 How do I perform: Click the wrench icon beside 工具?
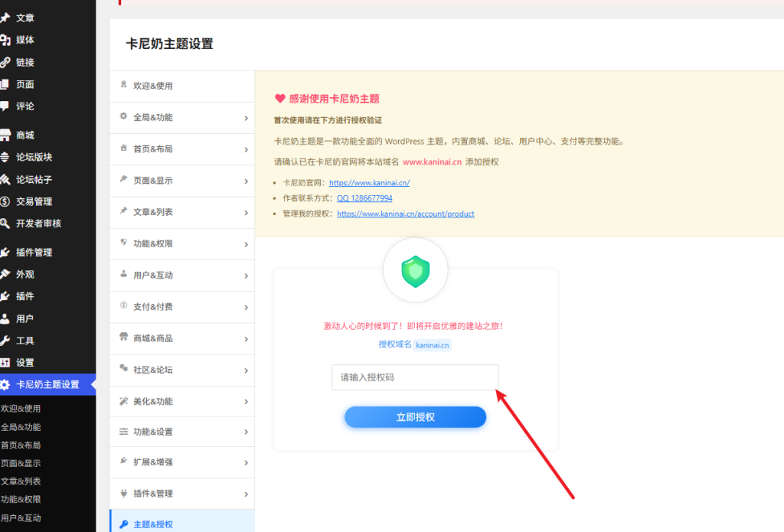5,341
